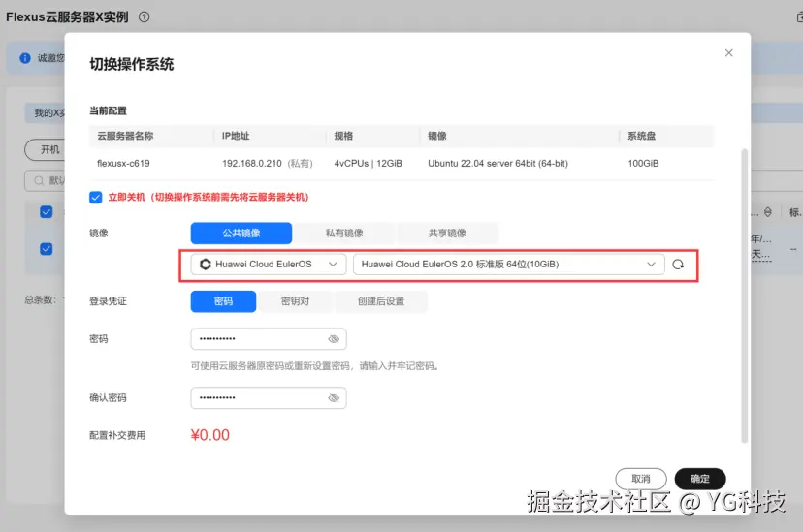
Task: Click the 取消 button
Action: pos(641,479)
